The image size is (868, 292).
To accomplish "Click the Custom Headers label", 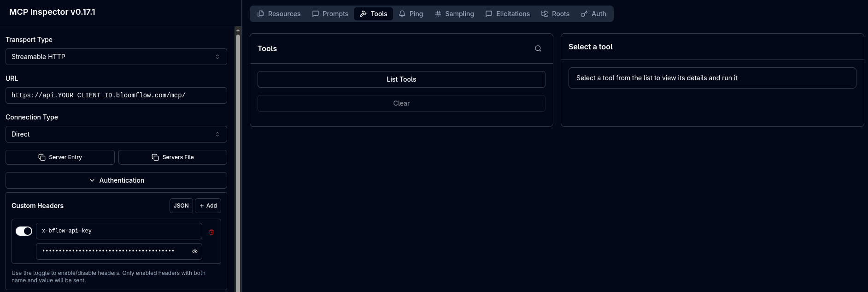I will pyautogui.click(x=37, y=206).
